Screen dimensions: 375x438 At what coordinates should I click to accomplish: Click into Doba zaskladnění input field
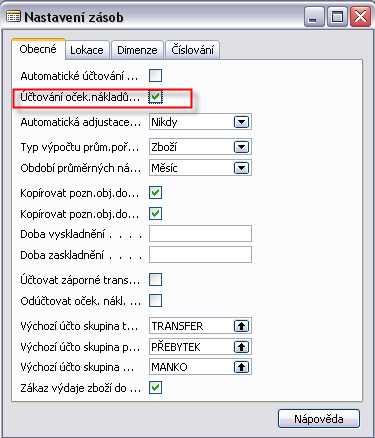click(x=200, y=255)
